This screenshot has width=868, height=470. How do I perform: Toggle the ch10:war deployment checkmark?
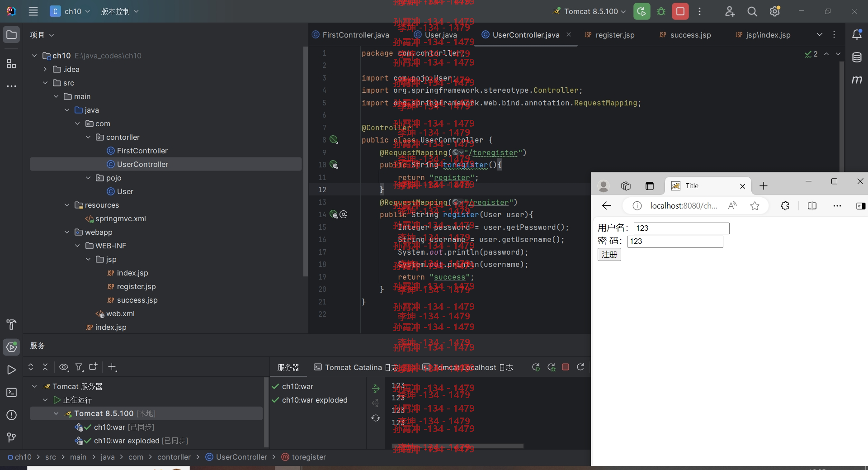[x=275, y=386]
